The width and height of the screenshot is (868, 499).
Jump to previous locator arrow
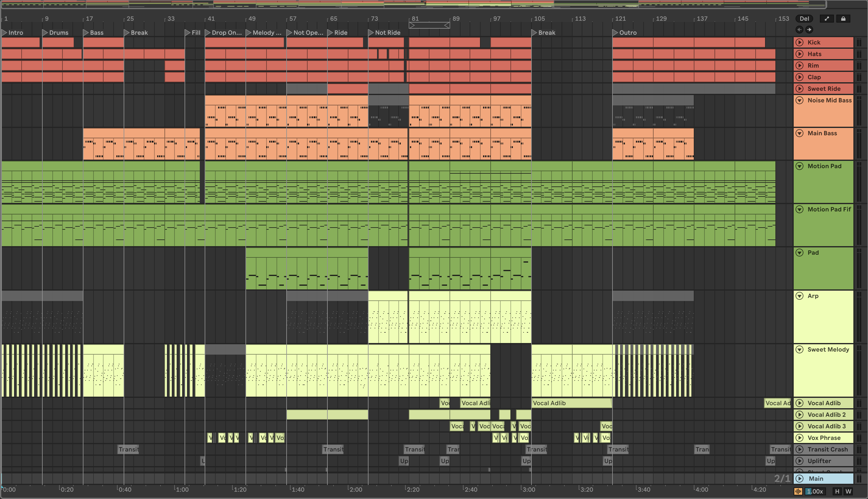point(799,30)
